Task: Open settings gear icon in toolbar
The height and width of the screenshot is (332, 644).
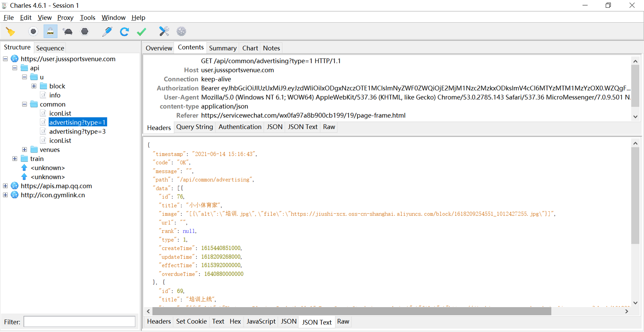Action: 181,31
